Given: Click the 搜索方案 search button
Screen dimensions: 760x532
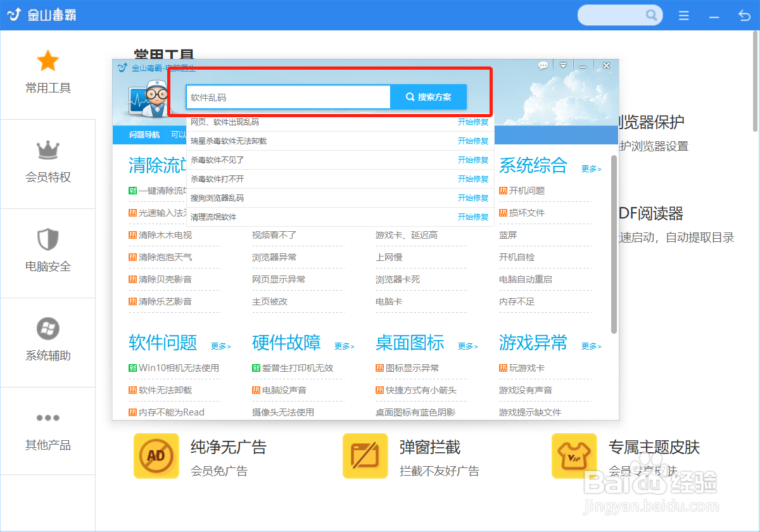Looking at the screenshot, I should (x=429, y=98).
